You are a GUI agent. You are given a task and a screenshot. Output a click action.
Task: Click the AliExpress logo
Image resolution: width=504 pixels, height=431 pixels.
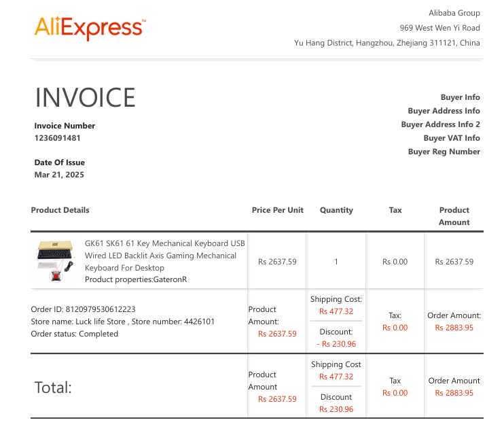coord(88,28)
